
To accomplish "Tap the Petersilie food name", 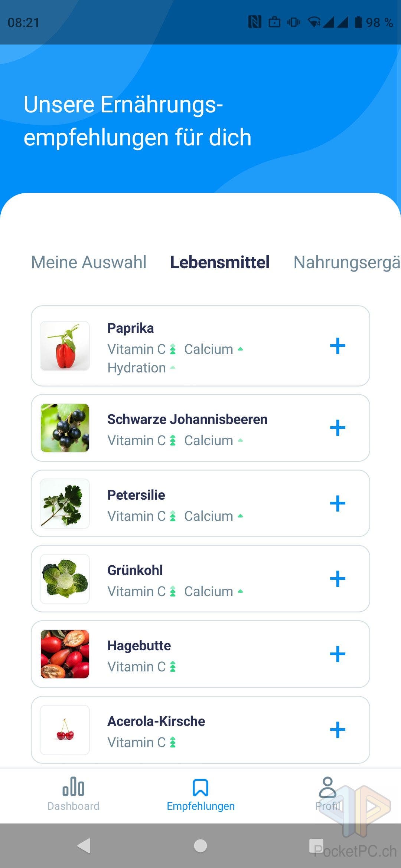I will [136, 495].
